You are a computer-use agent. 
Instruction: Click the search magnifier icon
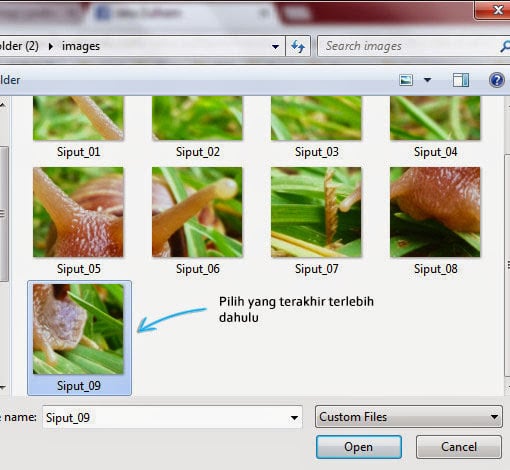point(505,46)
